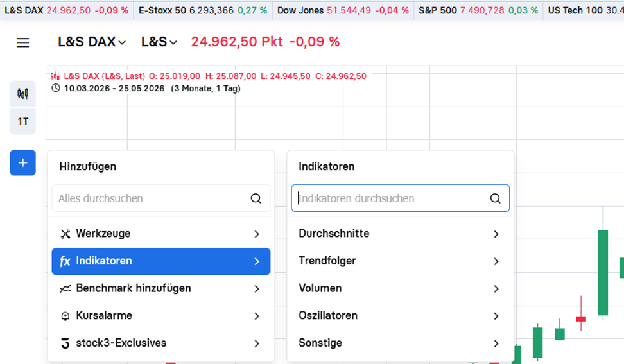Click the Dow Jones ticker entry
This screenshot has width=624, height=364.
343,10
